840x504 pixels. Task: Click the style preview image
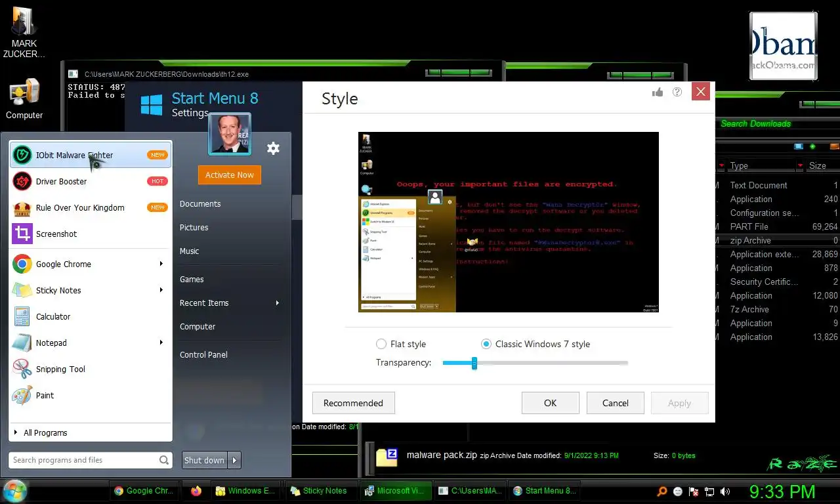pyautogui.click(x=508, y=222)
